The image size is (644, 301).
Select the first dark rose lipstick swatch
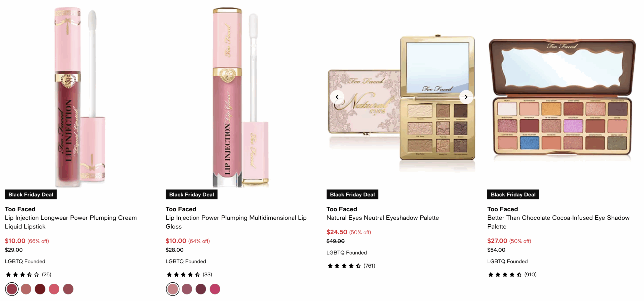(x=12, y=289)
